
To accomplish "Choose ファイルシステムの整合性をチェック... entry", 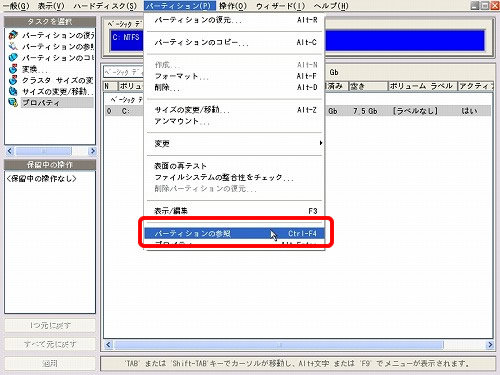I will 235,177.
